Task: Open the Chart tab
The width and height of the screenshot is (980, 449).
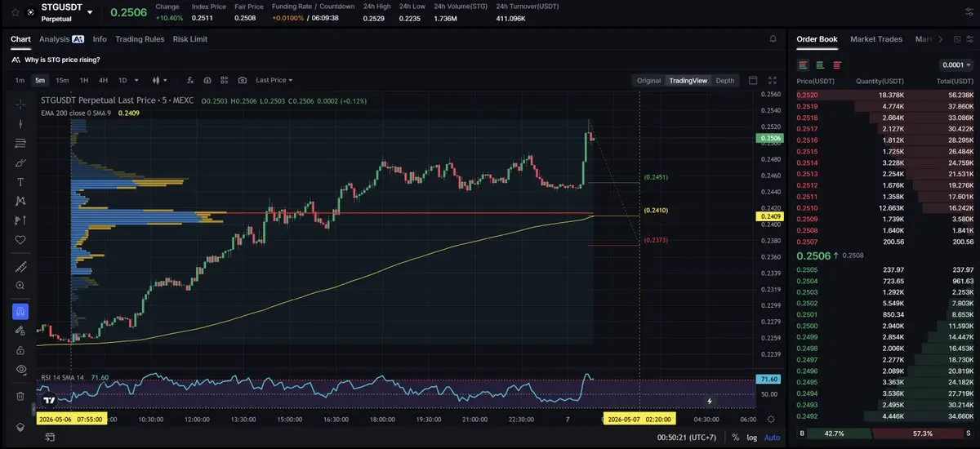Action: pyautogui.click(x=20, y=38)
